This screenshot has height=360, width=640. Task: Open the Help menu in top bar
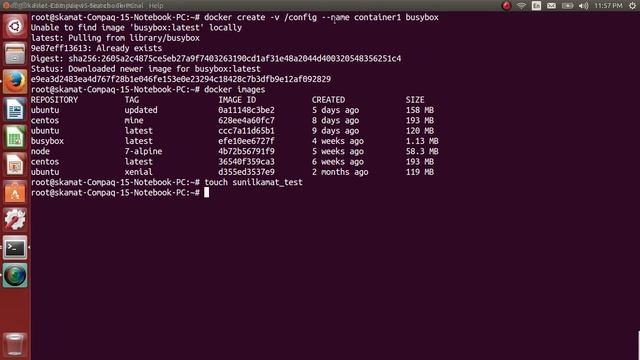(x=156, y=6)
